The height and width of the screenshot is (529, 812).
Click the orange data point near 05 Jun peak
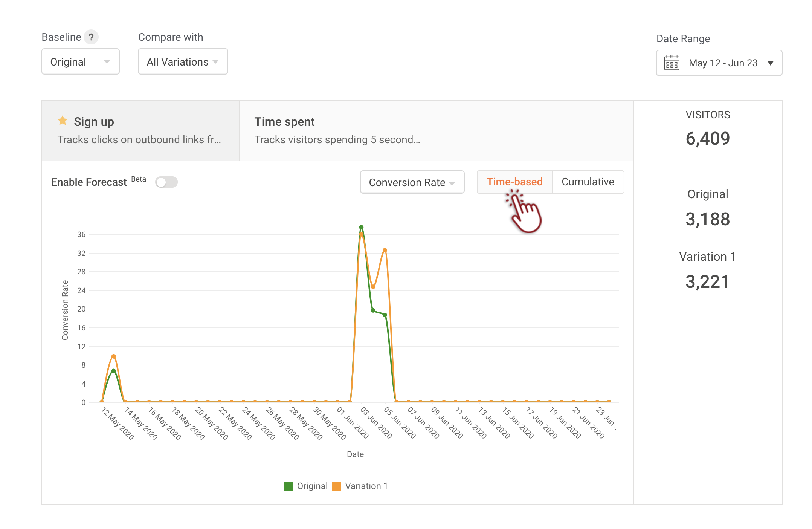click(385, 250)
